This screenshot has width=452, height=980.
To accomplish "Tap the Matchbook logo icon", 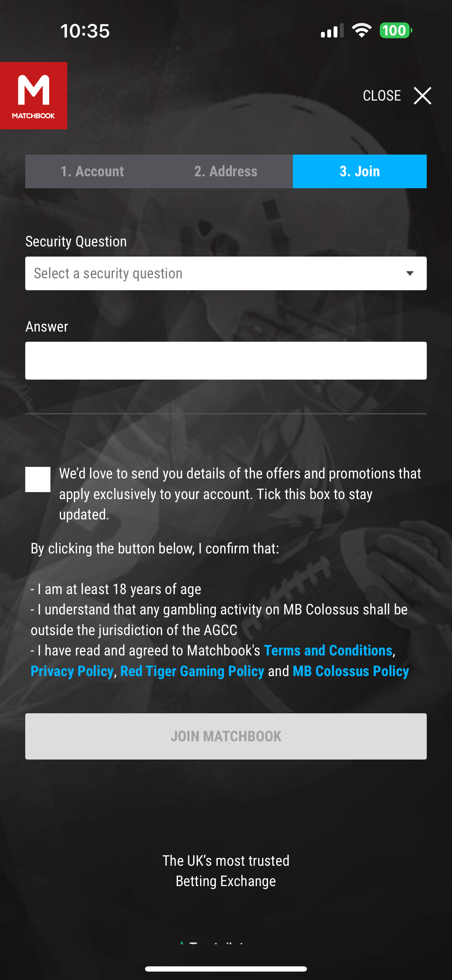I will pos(34,95).
